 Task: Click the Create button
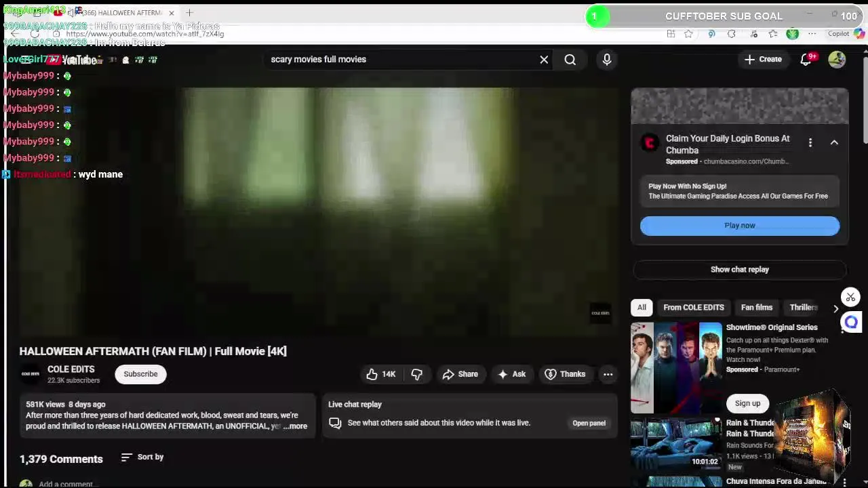(763, 60)
